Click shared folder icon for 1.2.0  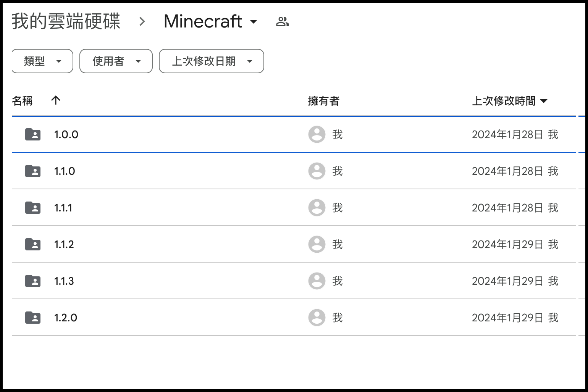(x=33, y=318)
